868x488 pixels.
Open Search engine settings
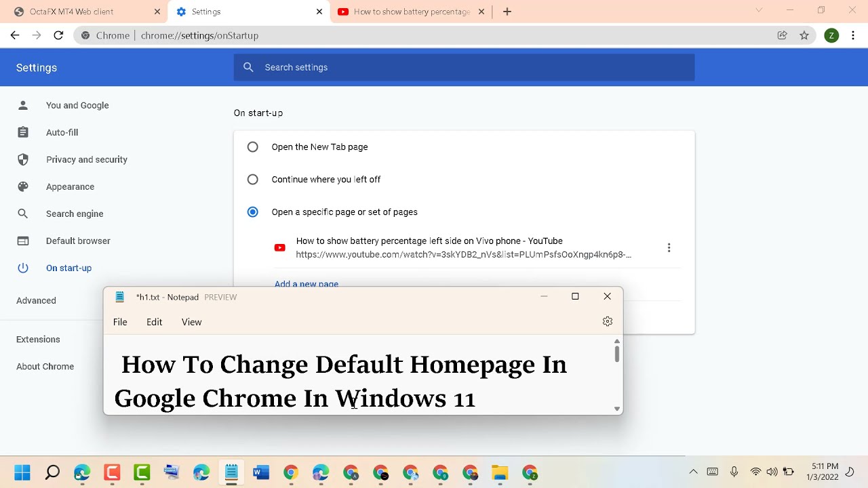[x=75, y=213]
